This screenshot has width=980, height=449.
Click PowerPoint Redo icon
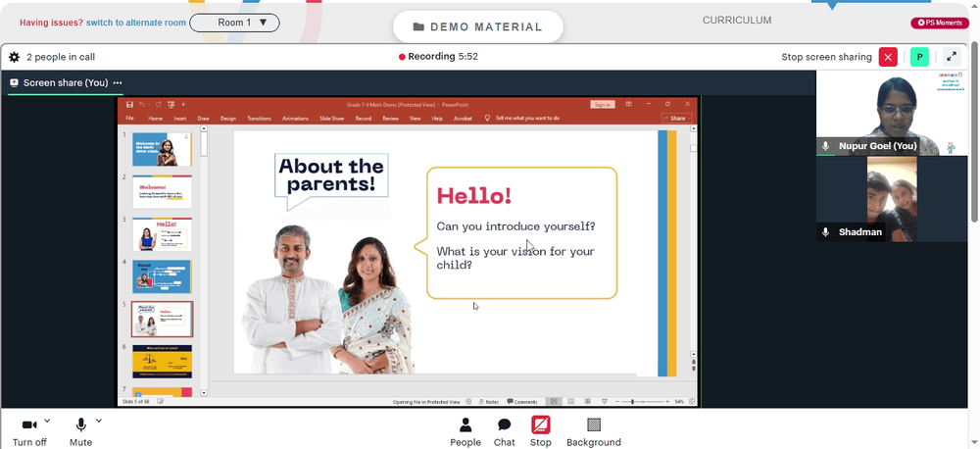[x=158, y=105]
